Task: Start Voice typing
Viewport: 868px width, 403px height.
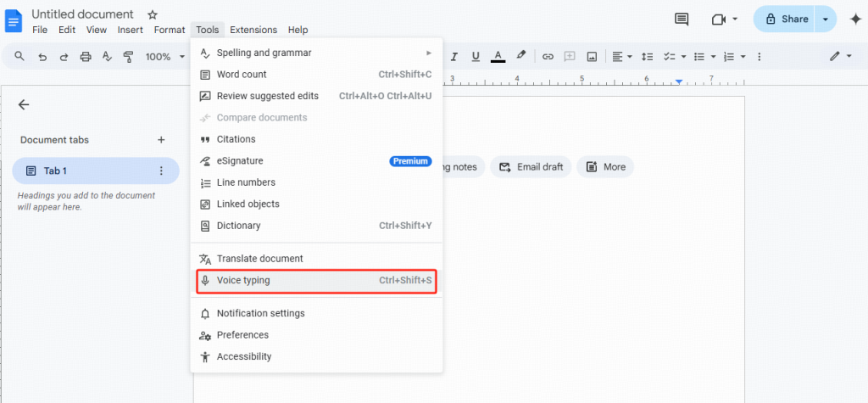Action: pos(317,281)
